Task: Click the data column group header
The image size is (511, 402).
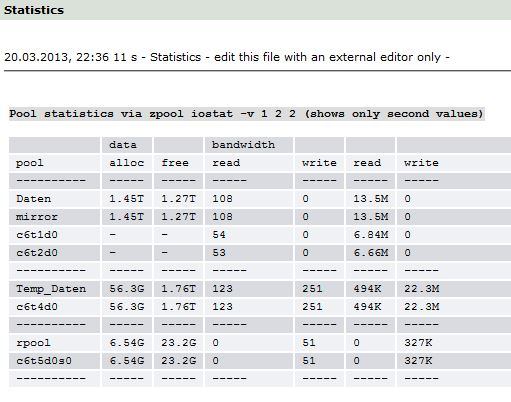Action: (x=123, y=145)
